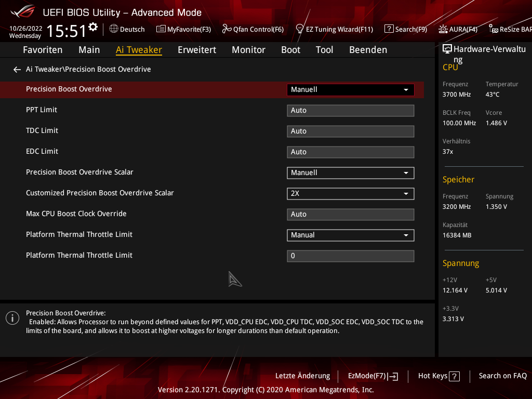532x399 pixels.
Task: Click the 1.486 V Vcore value
Action: click(496, 123)
